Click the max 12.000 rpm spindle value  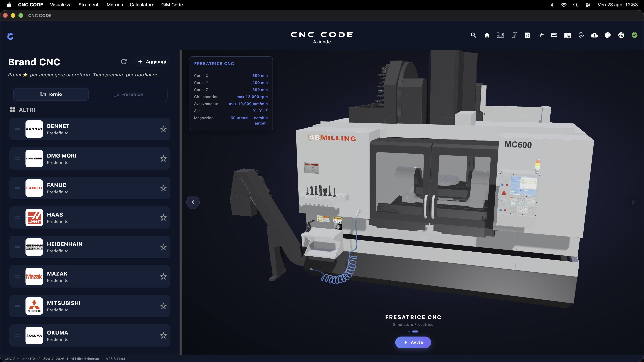(252, 97)
